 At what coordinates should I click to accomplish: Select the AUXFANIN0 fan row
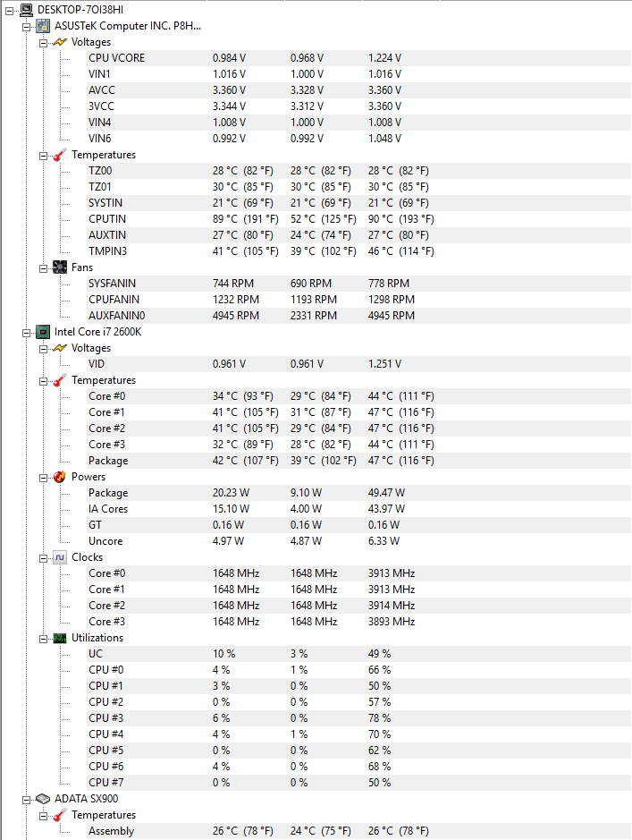click(359, 316)
